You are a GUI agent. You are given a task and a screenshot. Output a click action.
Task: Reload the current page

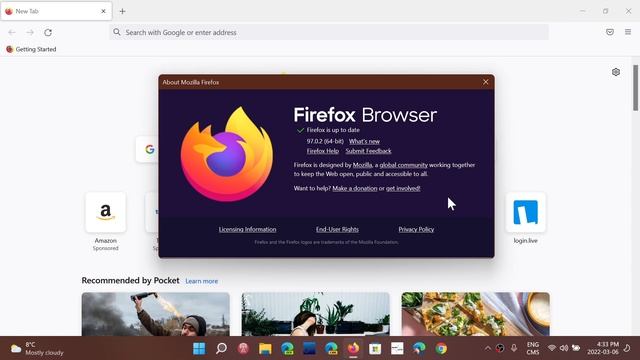click(48, 32)
